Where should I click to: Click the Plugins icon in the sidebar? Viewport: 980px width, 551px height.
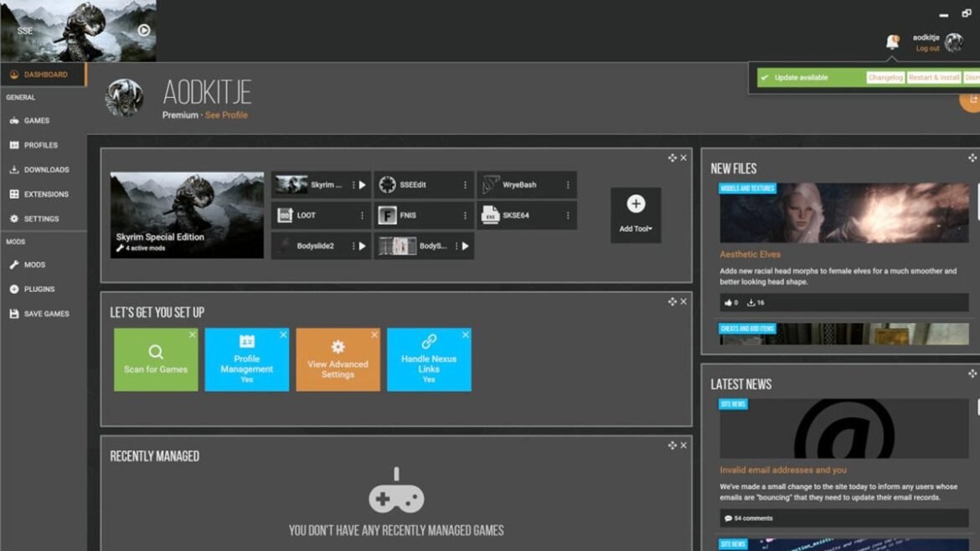pos(13,289)
